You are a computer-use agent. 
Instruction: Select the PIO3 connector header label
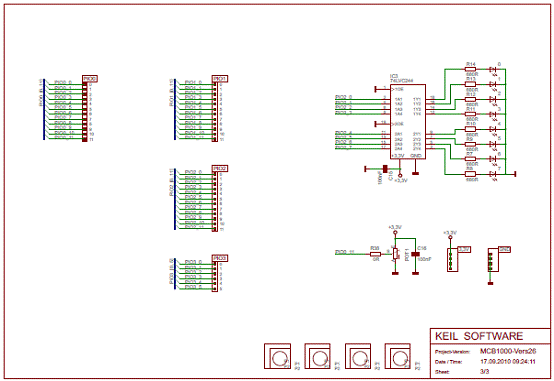(x=220, y=258)
